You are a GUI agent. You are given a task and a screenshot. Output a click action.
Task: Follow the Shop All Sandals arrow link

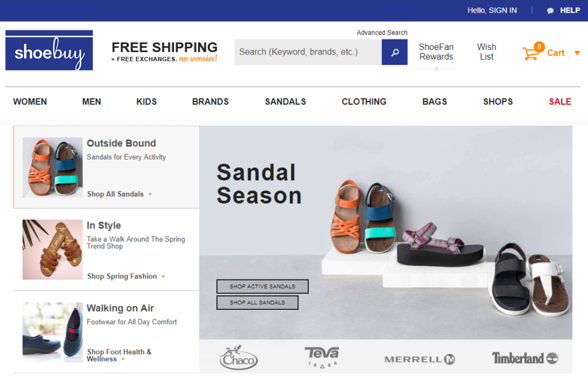(x=119, y=194)
